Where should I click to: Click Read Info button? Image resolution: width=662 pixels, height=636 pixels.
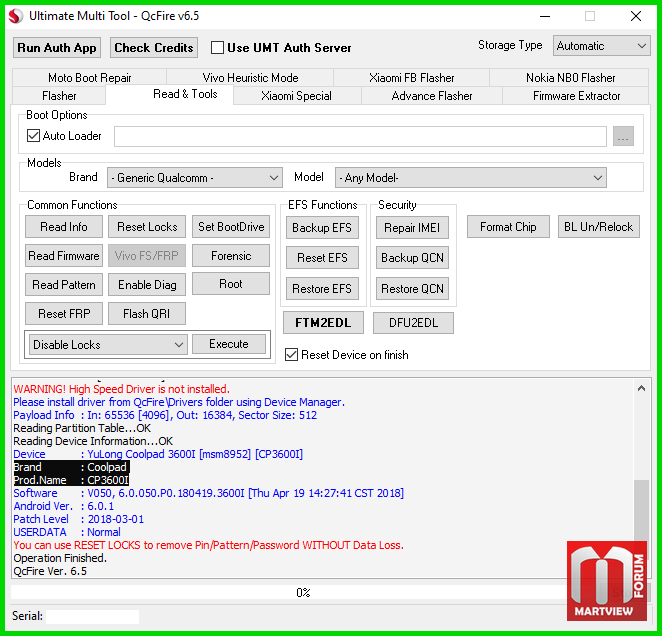pos(64,227)
